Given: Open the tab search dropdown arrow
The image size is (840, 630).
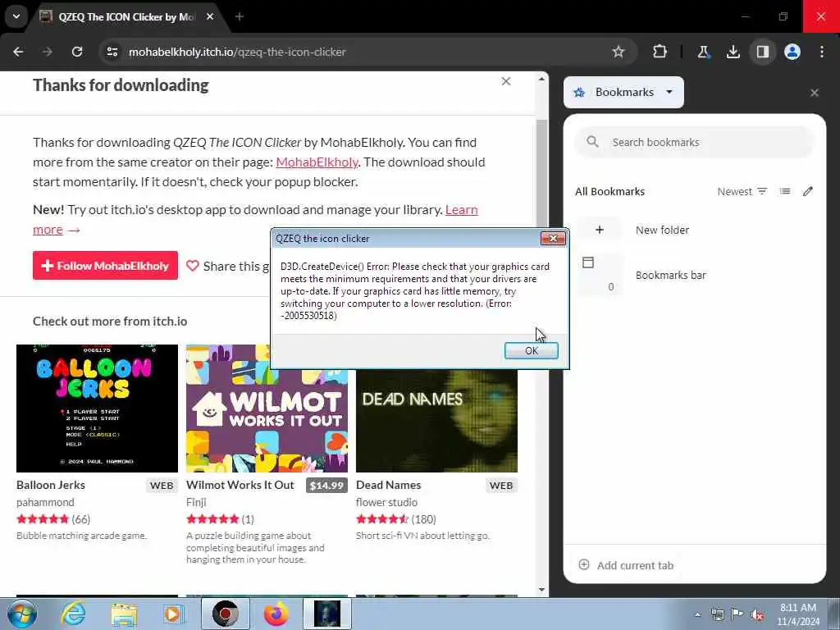Looking at the screenshot, I should (16, 16).
